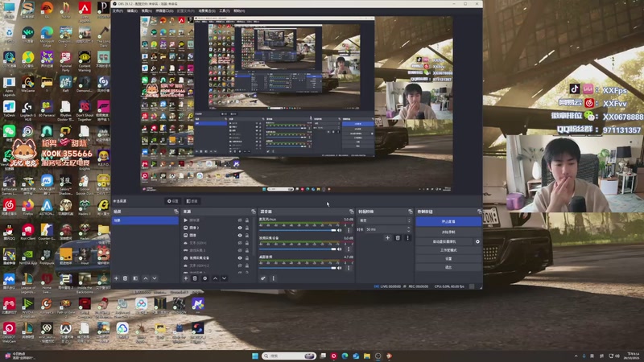The height and width of the screenshot is (362, 644).
Task: Remove scene transition with trash icon
Action: click(398, 237)
